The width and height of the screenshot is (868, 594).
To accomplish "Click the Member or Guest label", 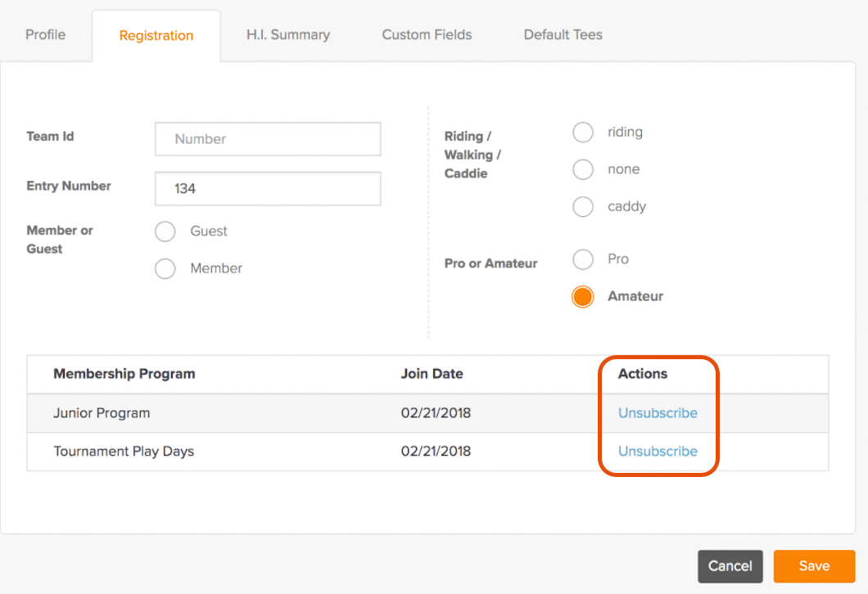I will click(60, 240).
